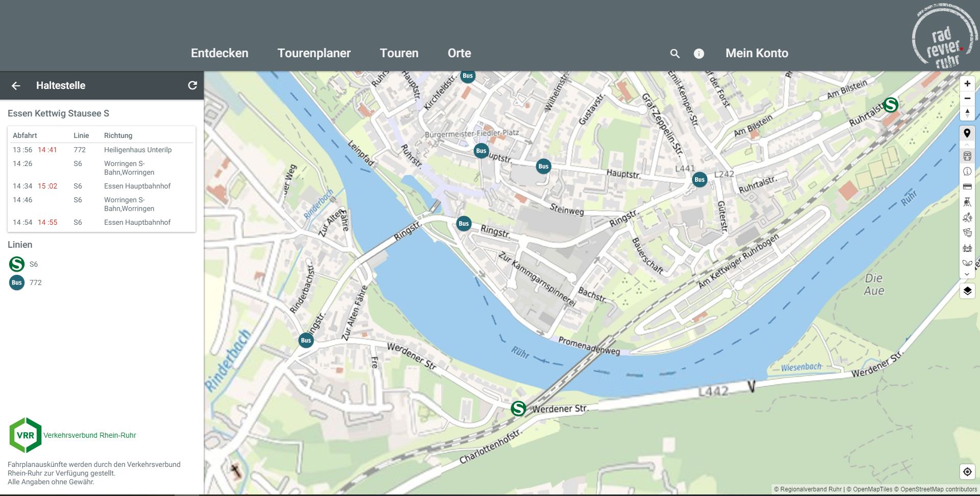
Task: Toggle the public transport stops filter
Action: pos(967,156)
